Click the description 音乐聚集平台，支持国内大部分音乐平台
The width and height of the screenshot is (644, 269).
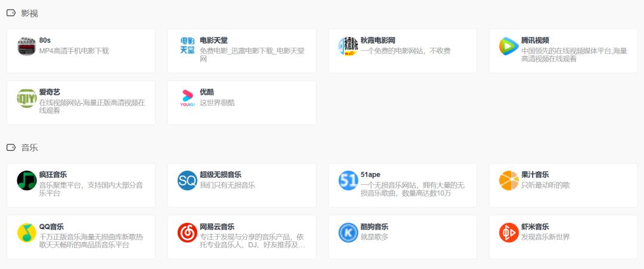(x=91, y=189)
